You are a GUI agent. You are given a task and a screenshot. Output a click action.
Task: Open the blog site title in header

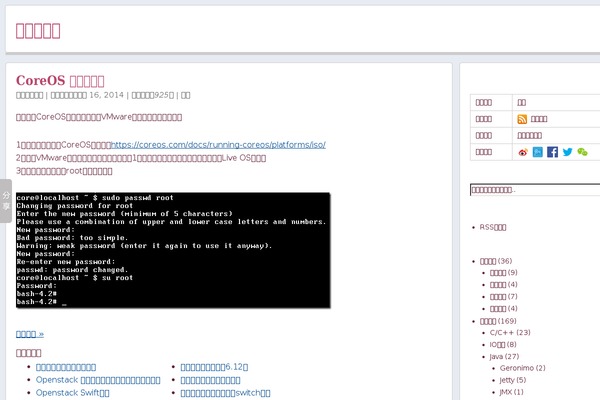[x=38, y=31]
